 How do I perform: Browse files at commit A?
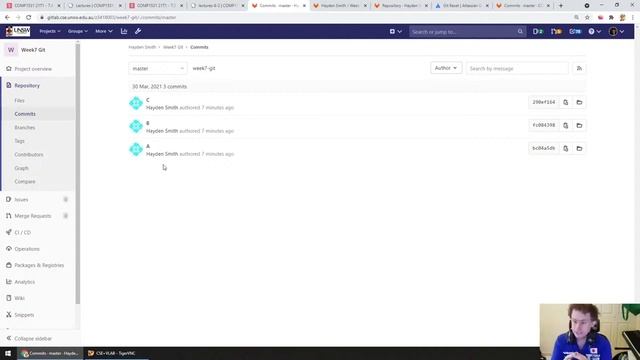click(579, 149)
